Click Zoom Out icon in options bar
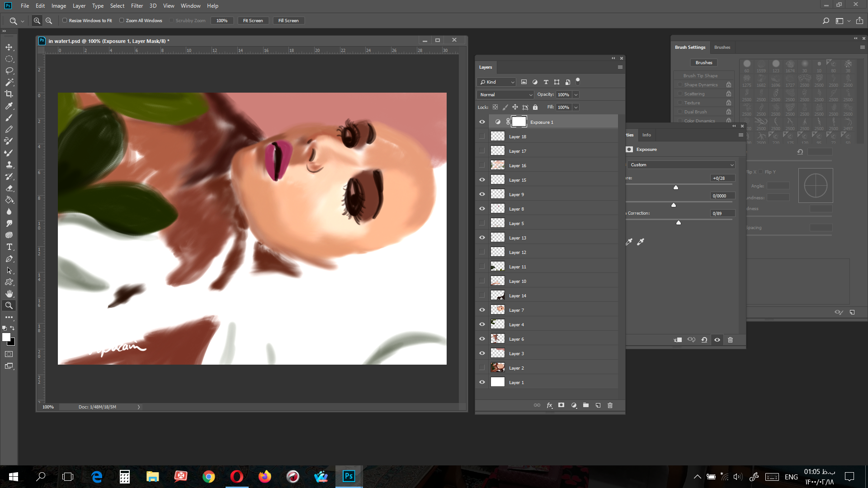 49,21
